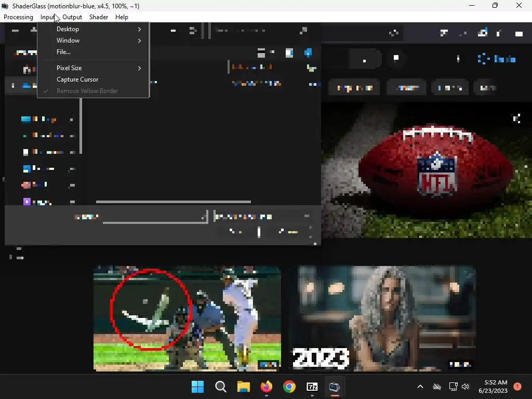Switch to 7-Zip in the taskbar
Screen dimensions: 532x399
312,387
